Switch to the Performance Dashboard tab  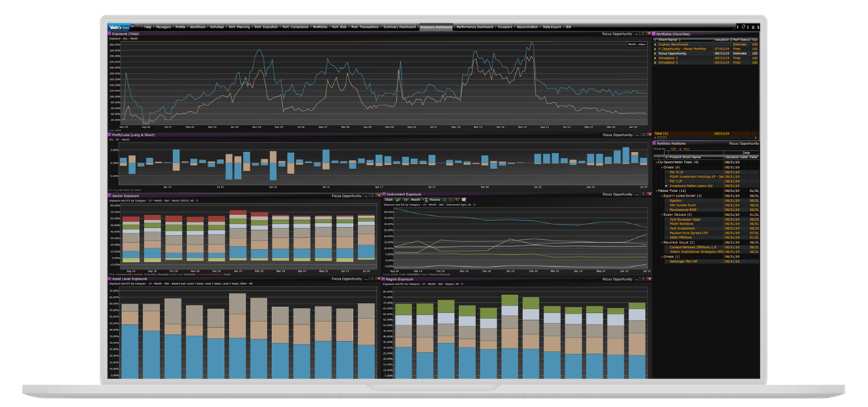[475, 27]
